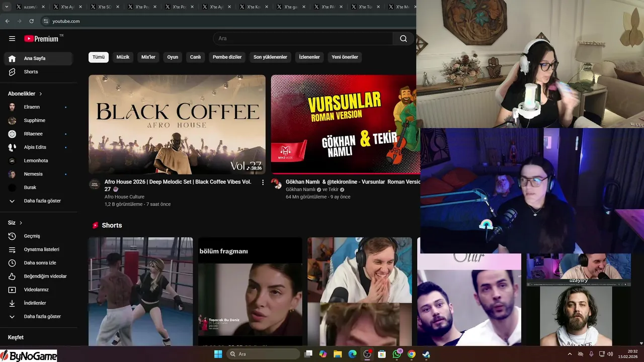Viewport: 644px width, 362px height.
Task: Open File Explorer from the taskbar
Action: (338, 354)
